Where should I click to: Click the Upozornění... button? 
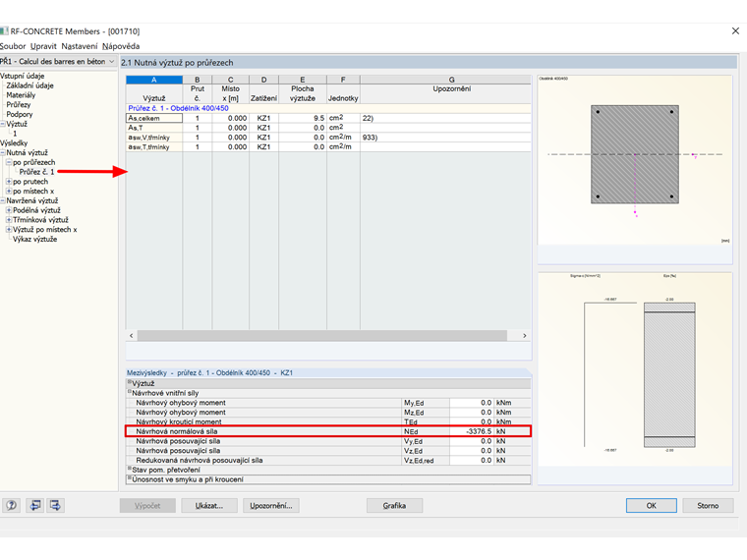(x=271, y=505)
